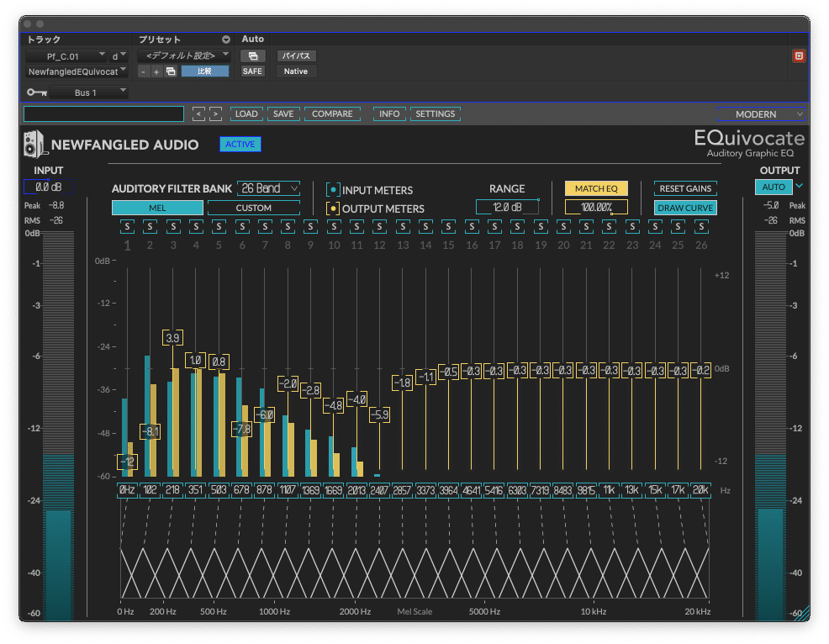
Task: Click the preset copy icon beside plus
Action: [171, 71]
